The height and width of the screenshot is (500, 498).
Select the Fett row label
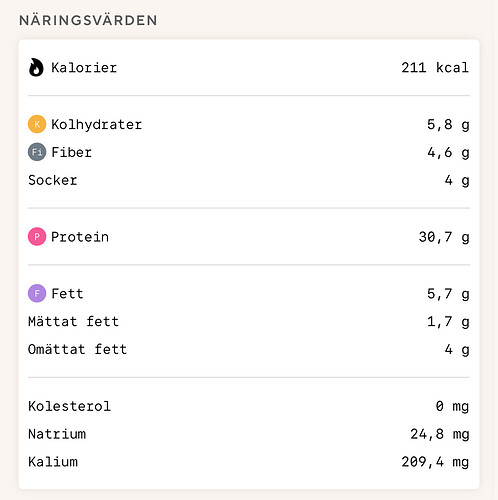(x=67, y=294)
